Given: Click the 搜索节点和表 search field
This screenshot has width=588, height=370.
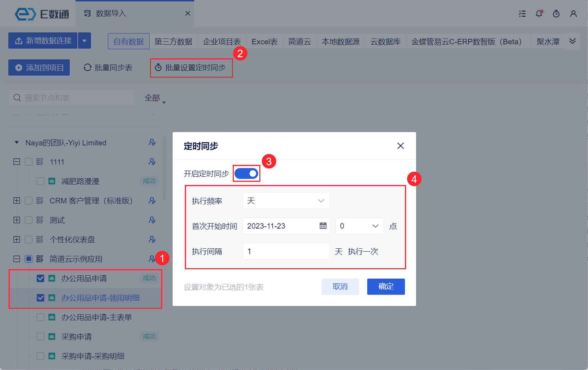Looking at the screenshot, I should click(72, 98).
